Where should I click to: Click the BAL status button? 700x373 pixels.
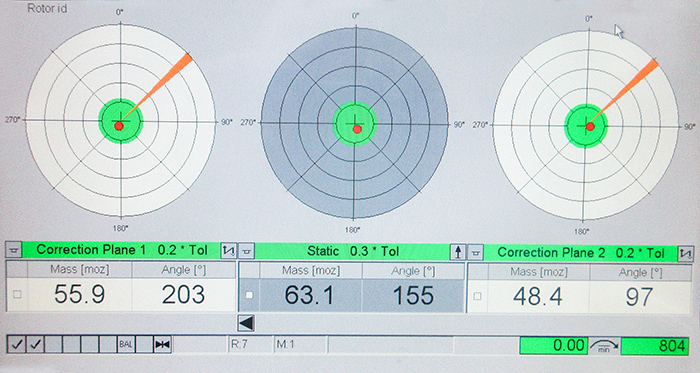[x=126, y=344]
